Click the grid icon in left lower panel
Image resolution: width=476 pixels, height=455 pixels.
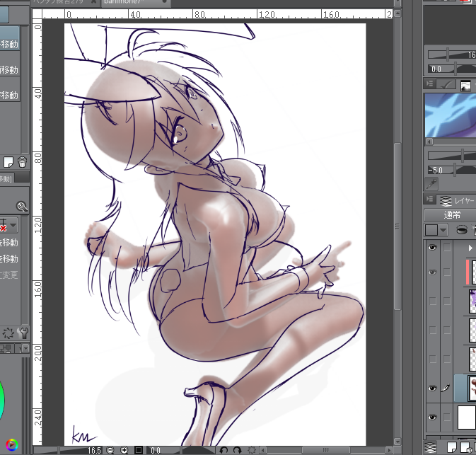(6, 348)
